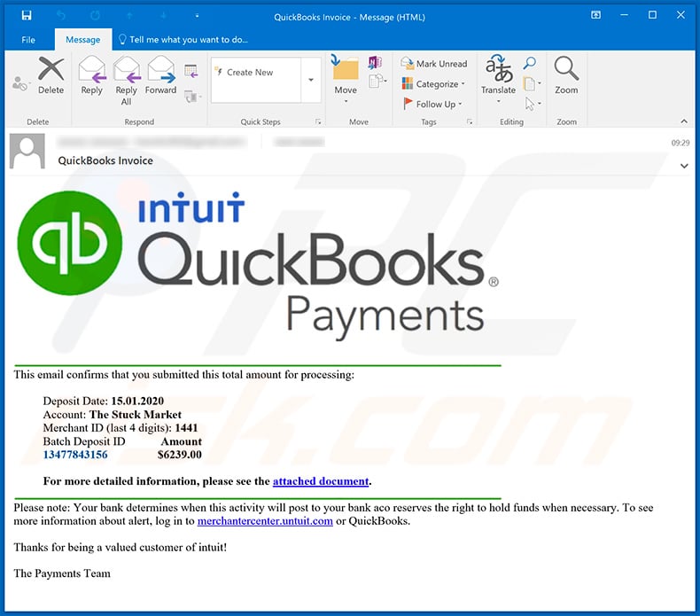Image resolution: width=700 pixels, height=616 pixels.
Task: Click the Undo arrow in quick access toolbar
Action: coord(61,16)
